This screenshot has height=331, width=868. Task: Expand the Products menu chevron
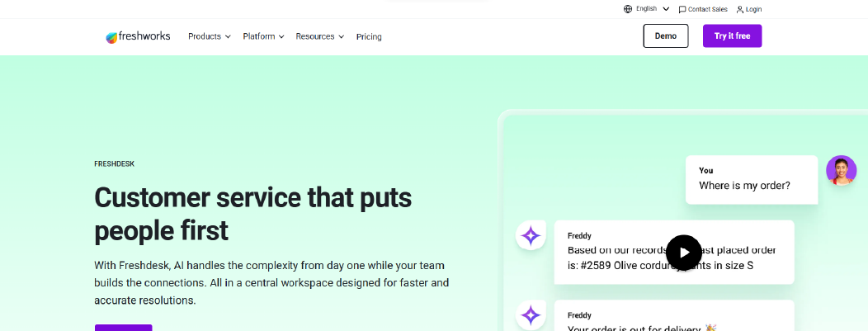[x=228, y=36]
